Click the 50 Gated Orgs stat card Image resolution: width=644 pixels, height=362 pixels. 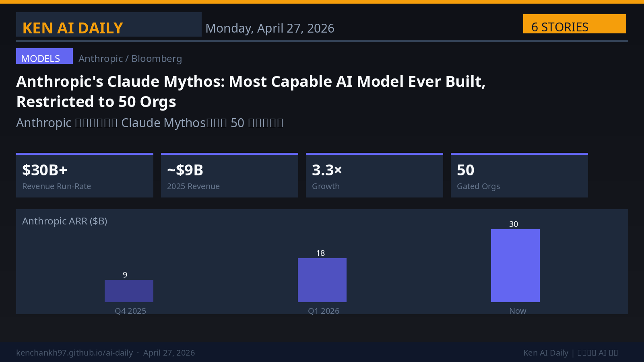[x=519, y=176]
